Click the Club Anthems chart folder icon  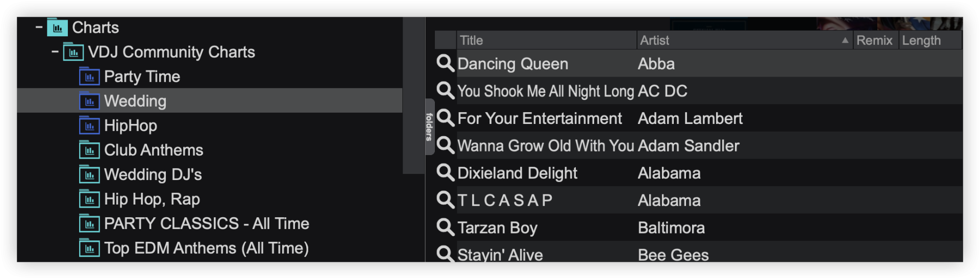[89, 150]
